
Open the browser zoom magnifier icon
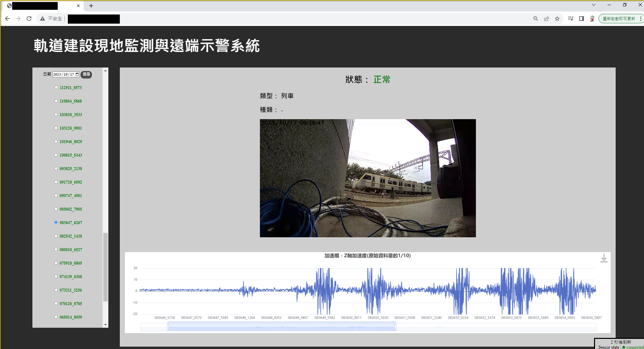pyautogui.click(x=535, y=19)
